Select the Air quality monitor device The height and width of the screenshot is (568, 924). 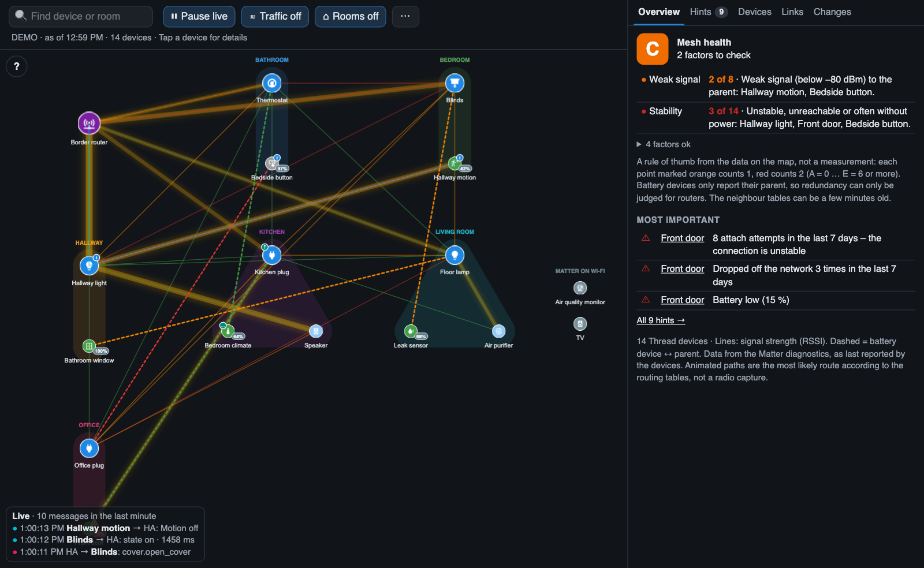pos(580,288)
